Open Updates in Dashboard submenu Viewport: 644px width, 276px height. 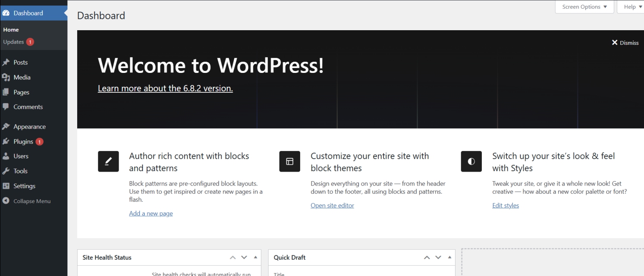point(13,42)
